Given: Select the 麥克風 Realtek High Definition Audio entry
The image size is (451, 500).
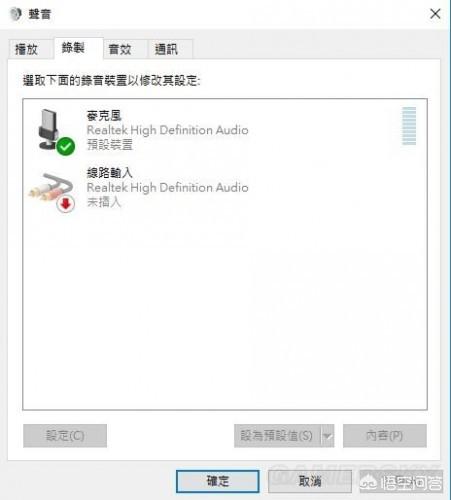Looking at the screenshot, I should pyautogui.click(x=225, y=130).
